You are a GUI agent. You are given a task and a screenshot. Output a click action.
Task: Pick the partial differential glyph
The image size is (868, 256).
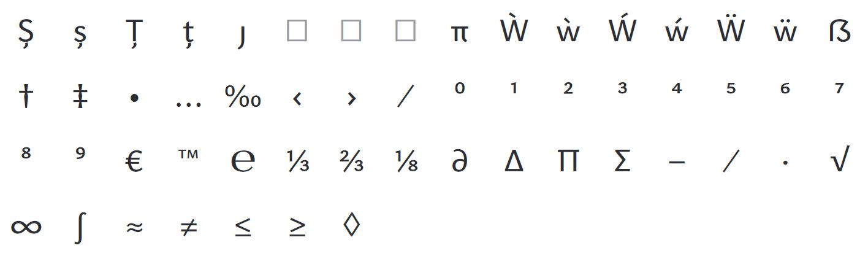coord(460,161)
